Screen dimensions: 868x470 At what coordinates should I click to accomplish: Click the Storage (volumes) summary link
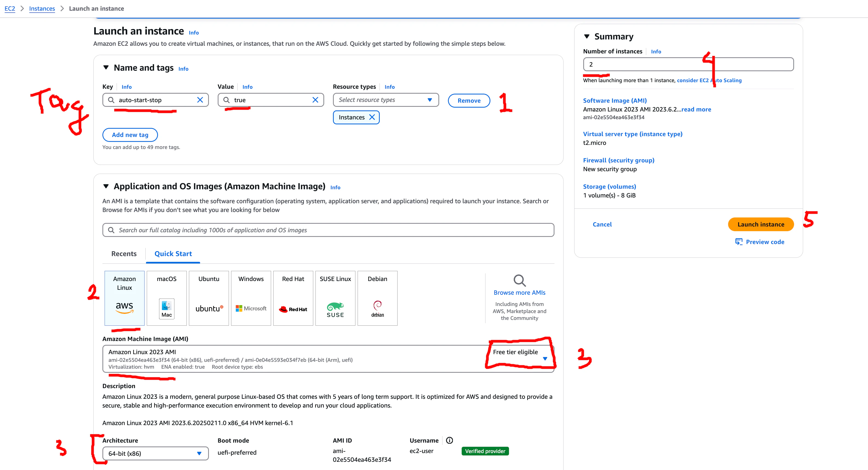pyautogui.click(x=610, y=187)
